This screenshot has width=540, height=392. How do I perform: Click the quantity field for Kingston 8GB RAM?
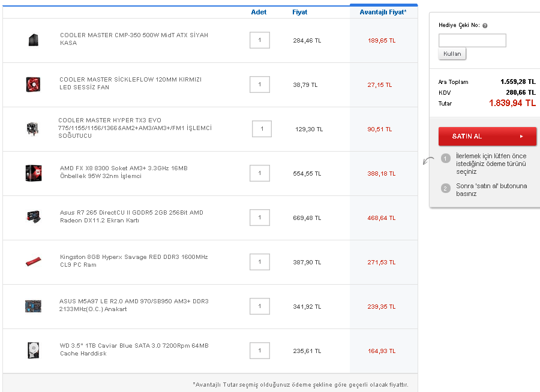pos(260,262)
